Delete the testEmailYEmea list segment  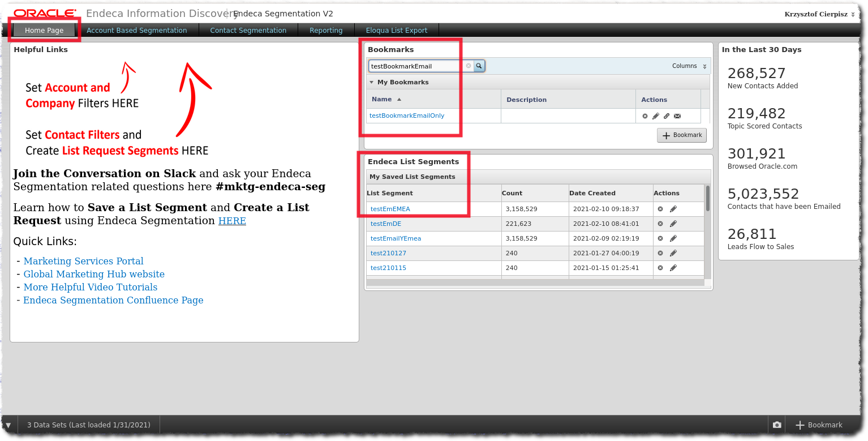[660, 238]
